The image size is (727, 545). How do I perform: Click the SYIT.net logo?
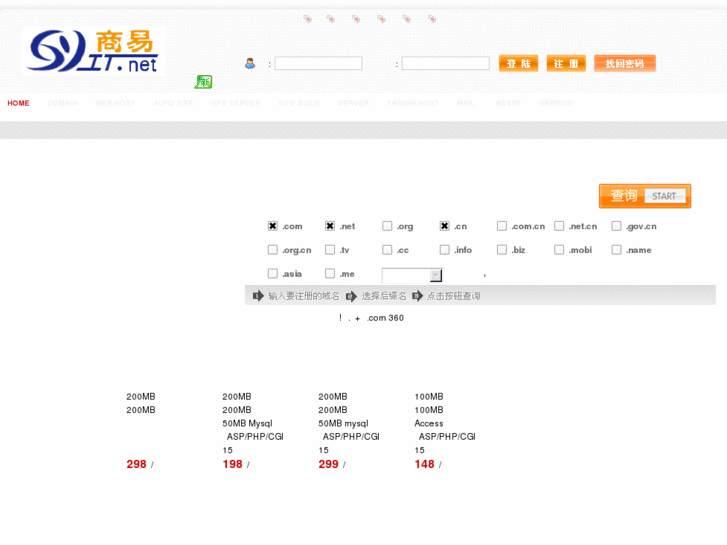pyautogui.click(x=93, y=51)
